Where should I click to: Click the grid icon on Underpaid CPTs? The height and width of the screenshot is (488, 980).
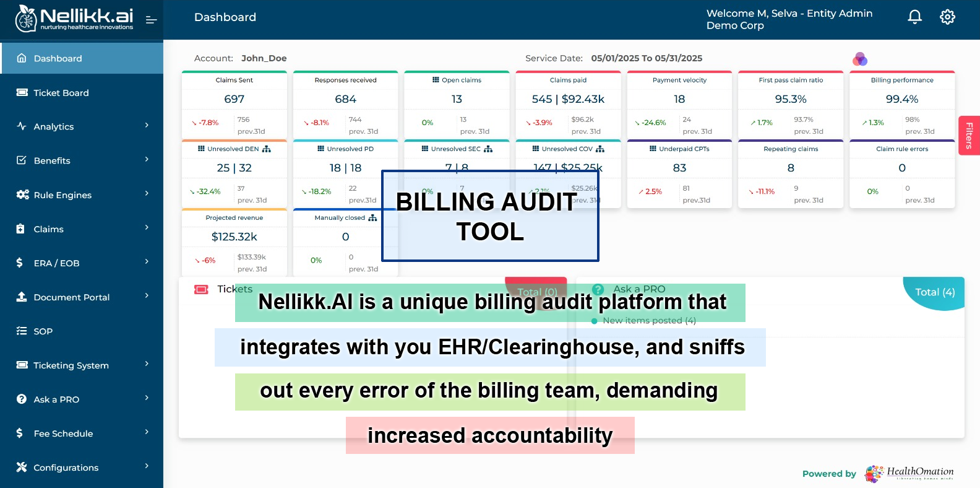[653, 149]
